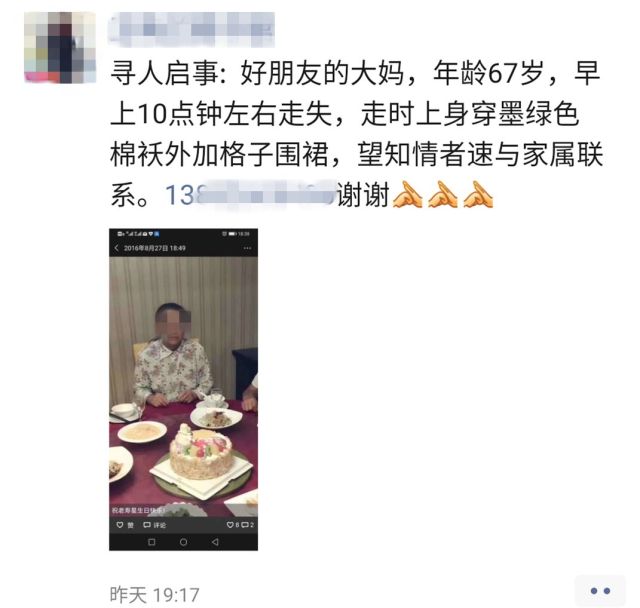This screenshot has height=608, width=640.
Task: Tap the birthday cake in the photo
Action: [x=202, y=454]
